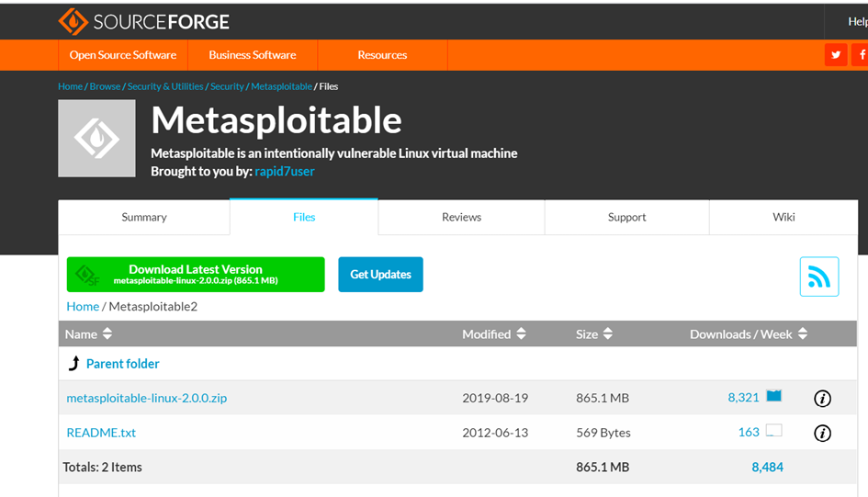
Task: Switch to the Reviews tab
Action: tap(462, 217)
